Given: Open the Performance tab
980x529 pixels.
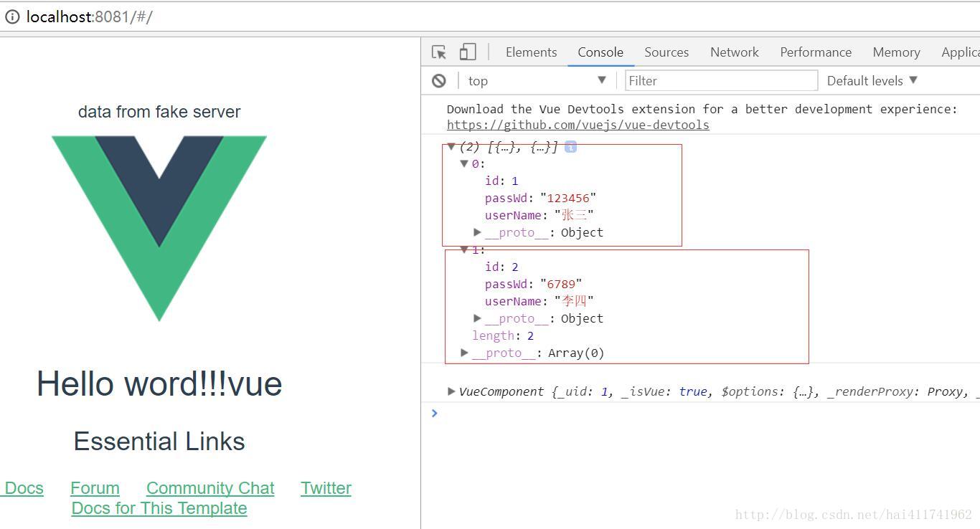Looking at the screenshot, I should [x=816, y=52].
